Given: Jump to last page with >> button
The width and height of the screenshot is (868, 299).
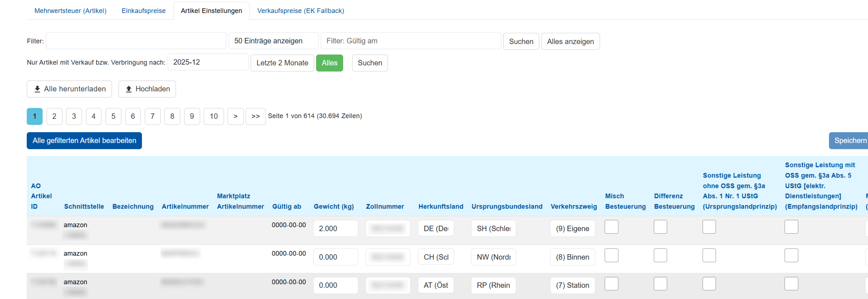Looking at the screenshot, I should pos(255,116).
